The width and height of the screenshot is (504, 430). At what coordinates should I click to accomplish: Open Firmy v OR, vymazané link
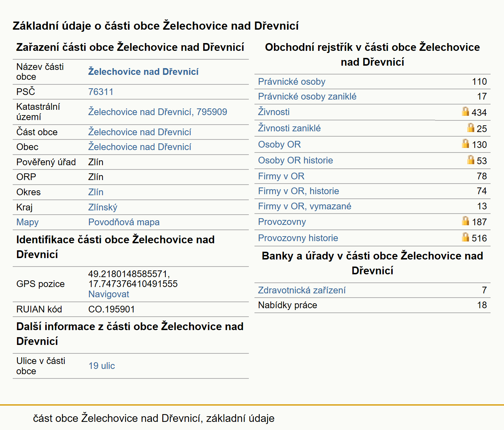pyautogui.click(x=305, y=206)
